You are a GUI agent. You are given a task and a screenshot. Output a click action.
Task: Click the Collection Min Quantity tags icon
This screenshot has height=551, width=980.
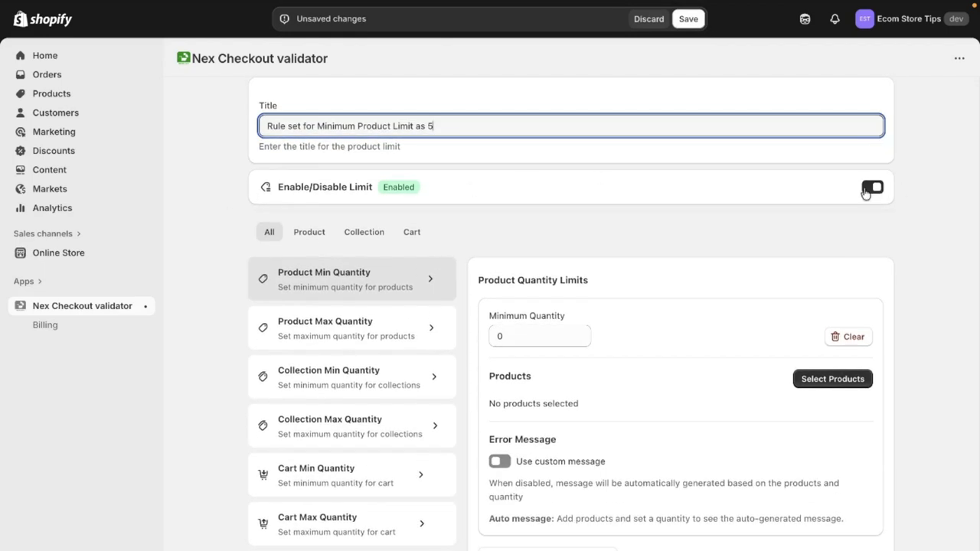263,377
